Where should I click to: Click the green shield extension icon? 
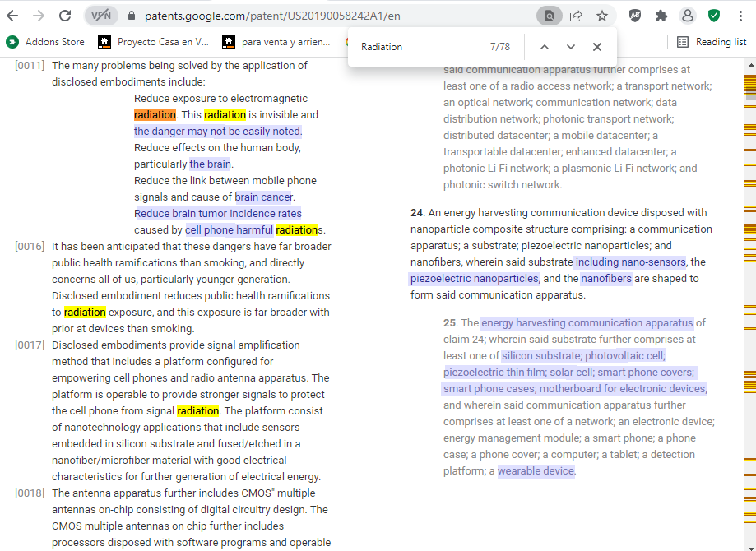(714, 16)
